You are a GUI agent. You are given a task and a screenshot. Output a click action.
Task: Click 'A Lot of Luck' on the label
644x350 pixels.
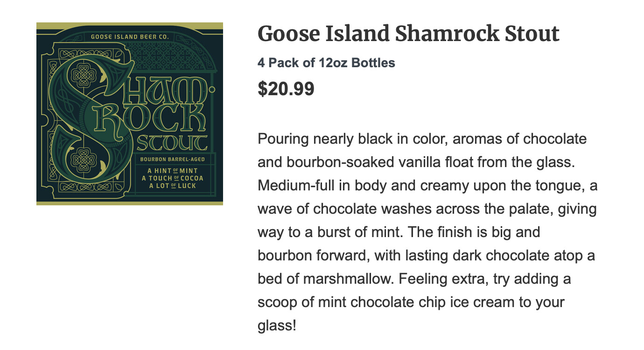click(x=172, y=186)
